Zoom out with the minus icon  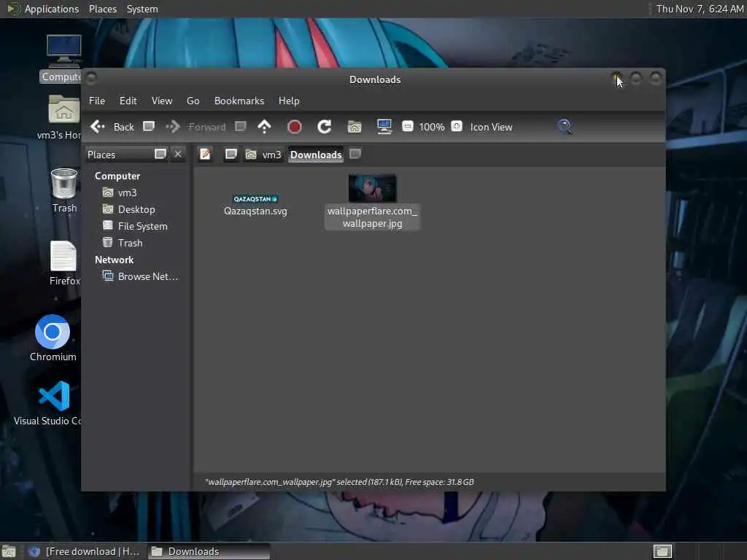coord(407,126)
